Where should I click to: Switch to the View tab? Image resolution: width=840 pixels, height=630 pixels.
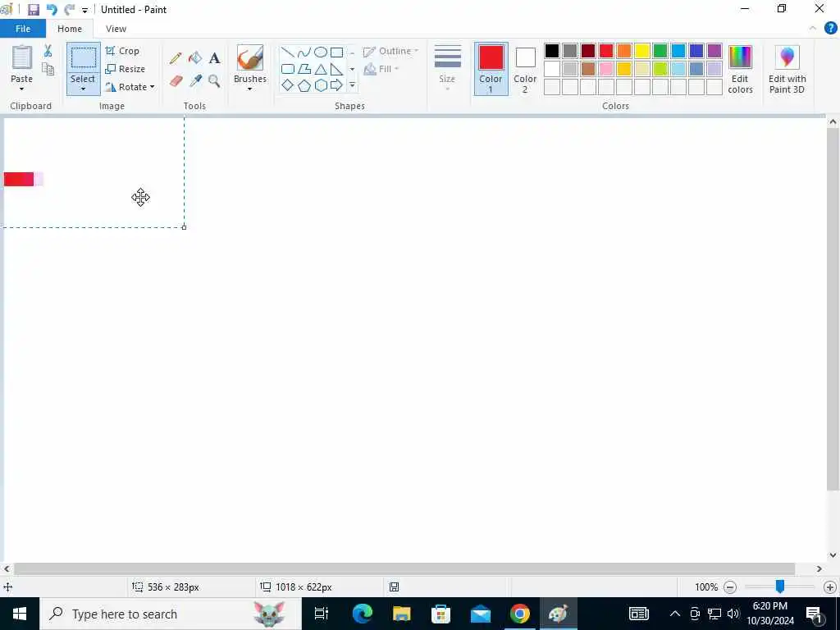tap(116, 29)
